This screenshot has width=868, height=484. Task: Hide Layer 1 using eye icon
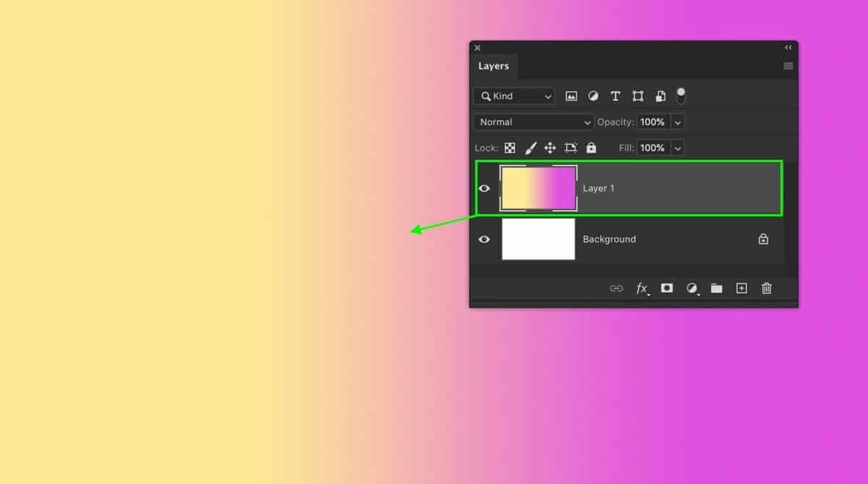485,188
